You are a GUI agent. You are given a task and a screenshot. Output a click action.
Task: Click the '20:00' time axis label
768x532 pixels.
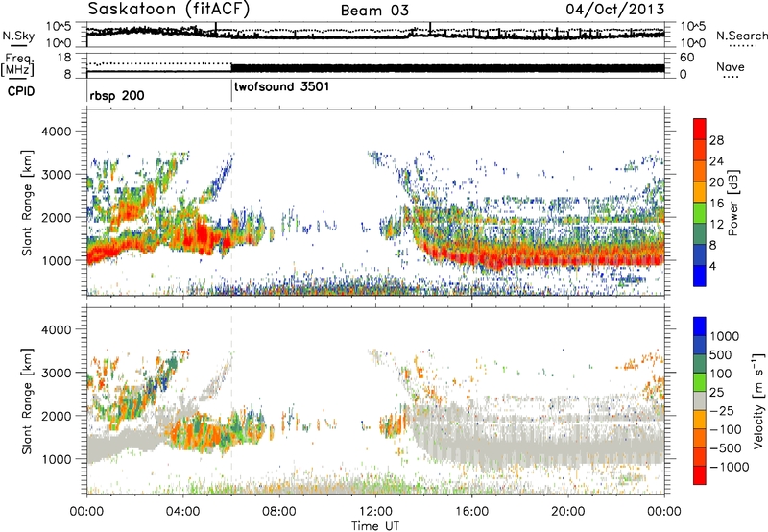click(568, 512)
